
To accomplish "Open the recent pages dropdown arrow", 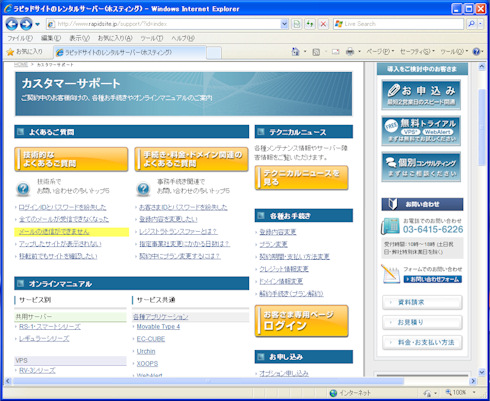I will (x=37, y=24).
